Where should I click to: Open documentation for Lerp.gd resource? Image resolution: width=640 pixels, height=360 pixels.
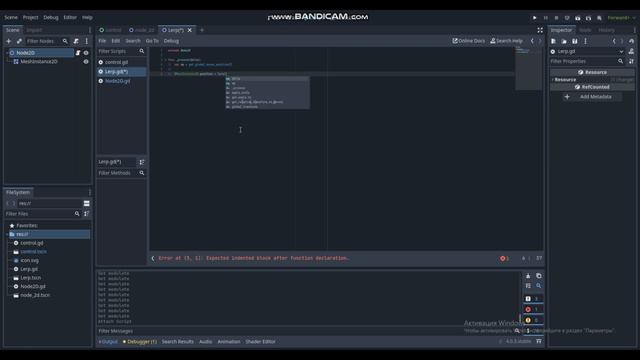click(631, 51)
